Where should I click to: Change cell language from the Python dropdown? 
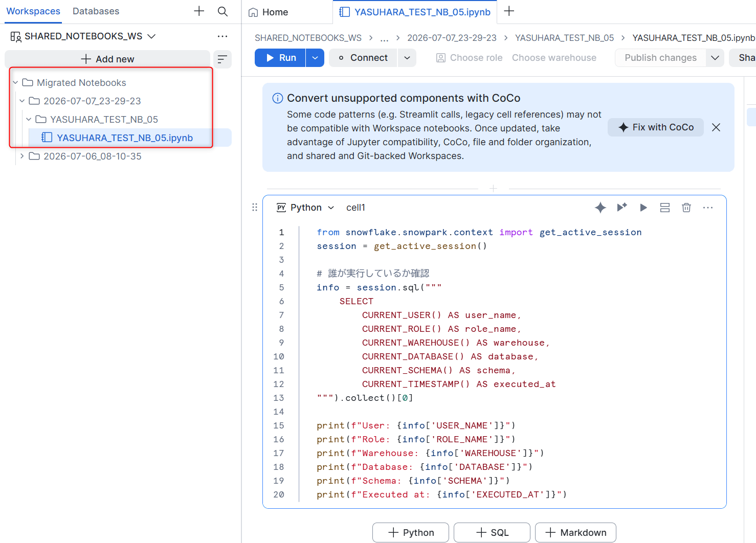[x=305, y=208]
